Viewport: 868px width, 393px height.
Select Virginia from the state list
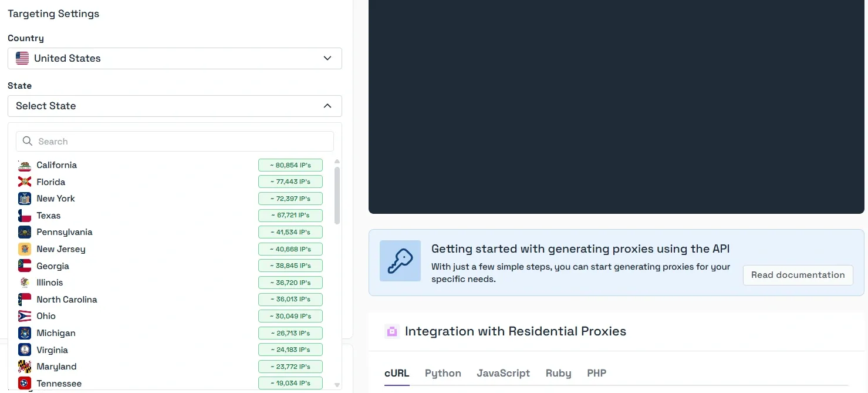(170, 350)
